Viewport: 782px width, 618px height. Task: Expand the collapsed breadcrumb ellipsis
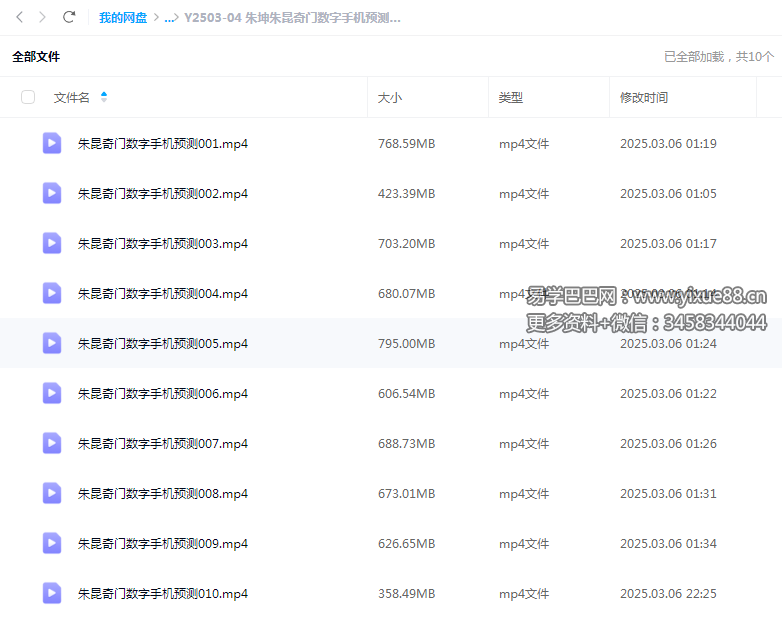[170, 18]
